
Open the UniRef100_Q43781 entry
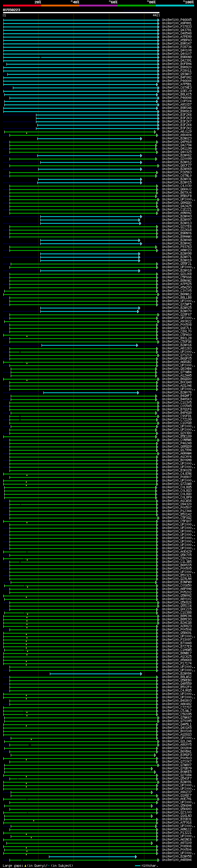(177, 30)
